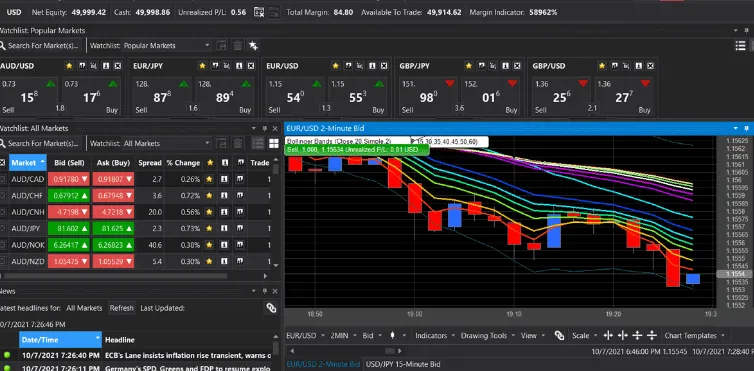The width and height of the screenshot is (754, 371).
Task: Toggle select-all checkbox in Market header
Action: click(x=2, y=163)
